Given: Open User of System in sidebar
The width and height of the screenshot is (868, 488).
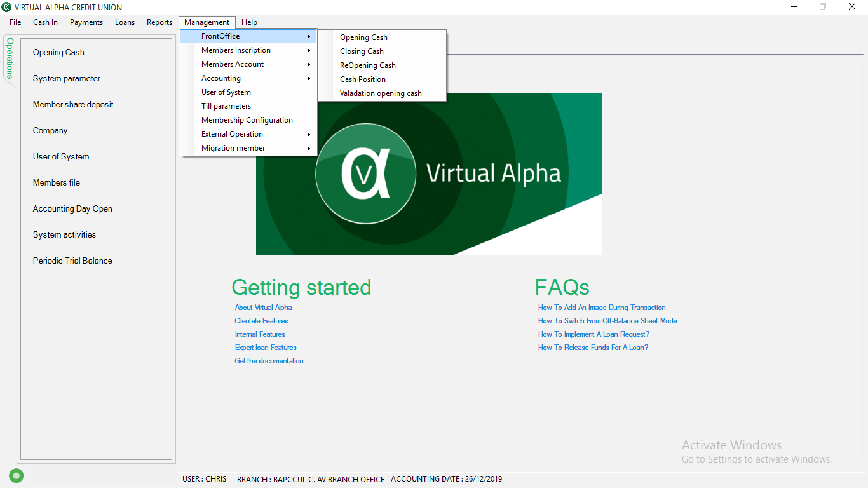Looking at the screenshot, I should 61,157.
